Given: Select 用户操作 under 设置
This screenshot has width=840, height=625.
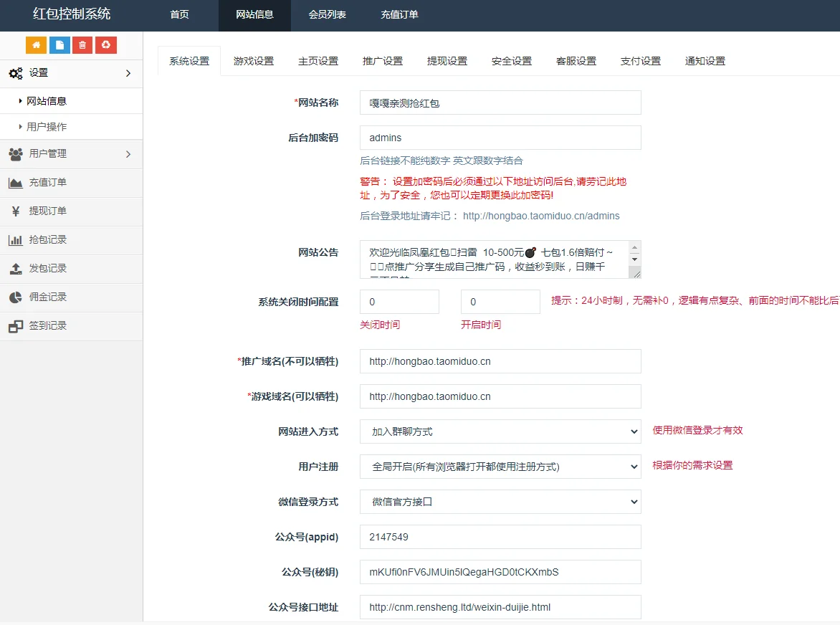Looking at the screenshot, I should tap(47, 127).
